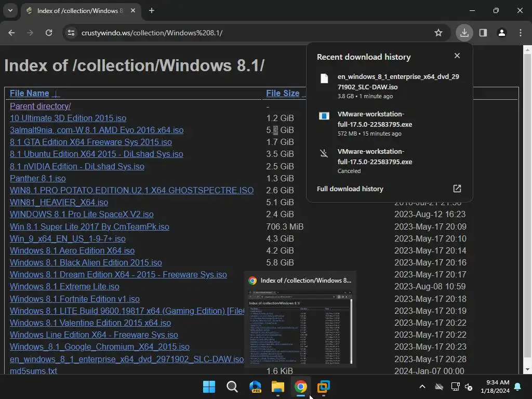Download 3almalt9nia AMD Evo 2016 x64 iso
This screenshot has width=532, height=399.
[97, 130]
